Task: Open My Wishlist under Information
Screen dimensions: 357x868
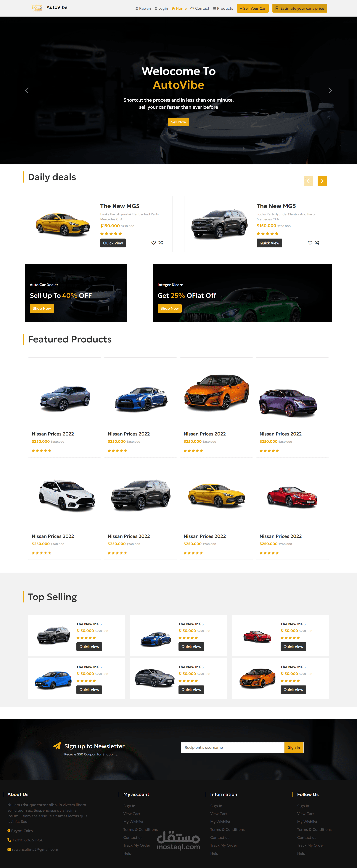Action: coord(220,822)
